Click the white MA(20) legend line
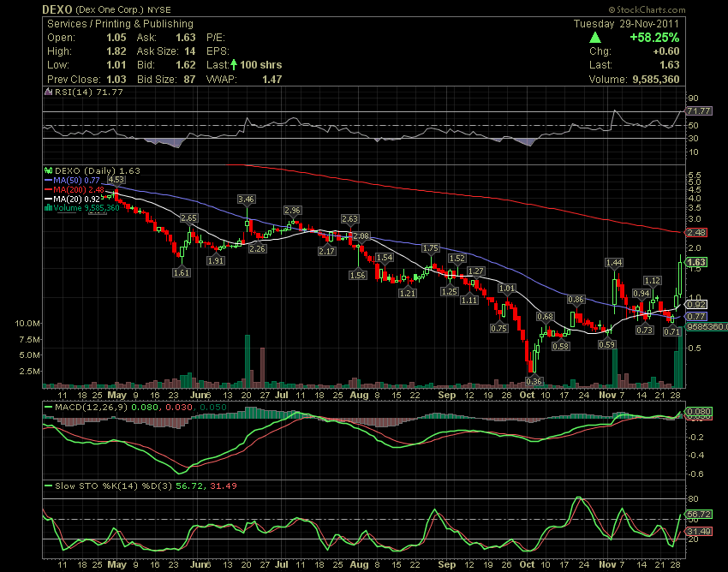This screenshot has height=572, width=728. point(48,200)
